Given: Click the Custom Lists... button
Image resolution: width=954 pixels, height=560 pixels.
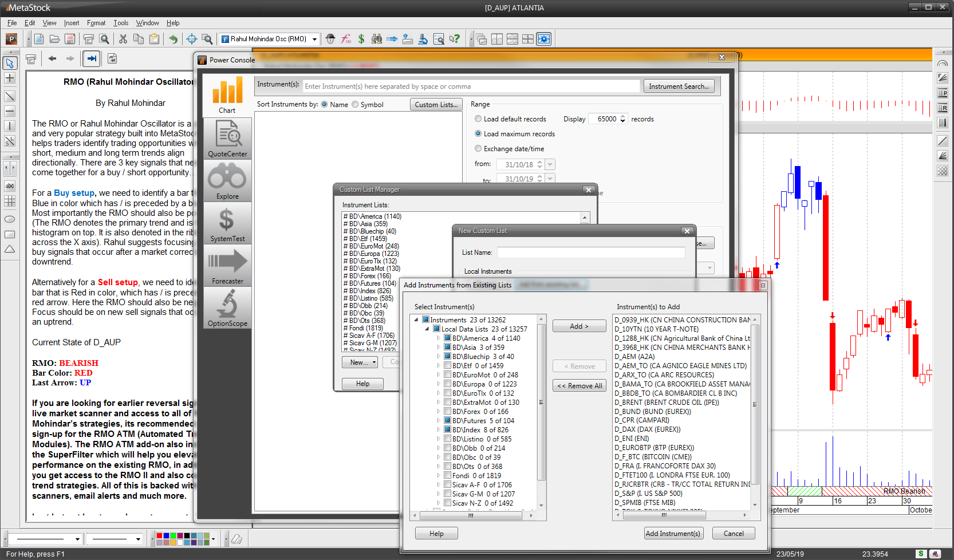Looking at the screenshot, I should [436, 104].
